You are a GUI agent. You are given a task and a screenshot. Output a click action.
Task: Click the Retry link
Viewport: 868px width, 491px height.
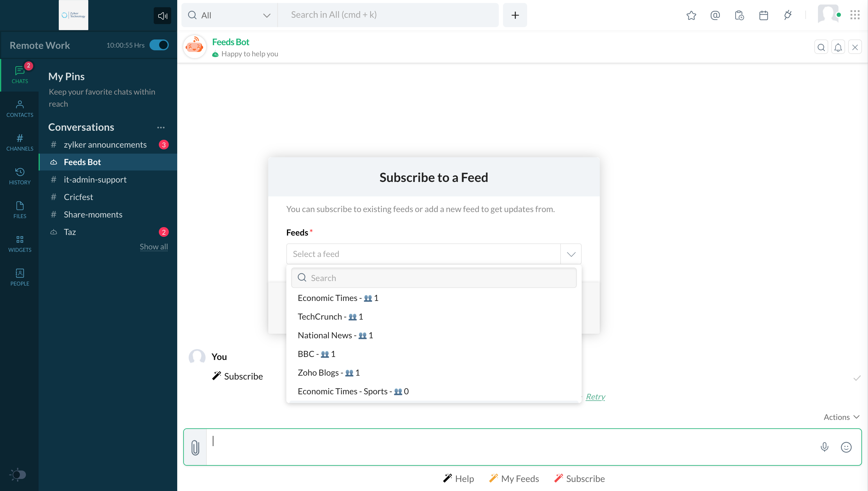pos(595,397)
